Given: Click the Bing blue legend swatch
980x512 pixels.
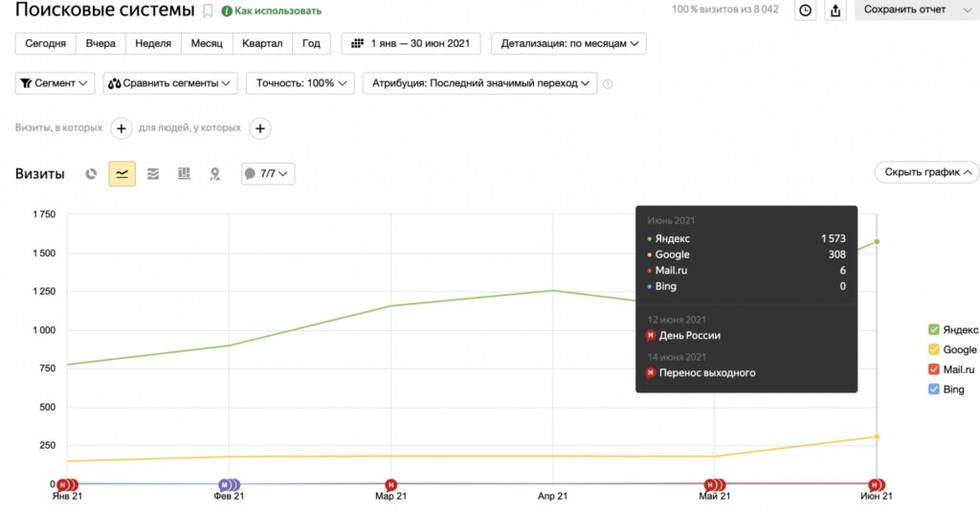Looking at the screenshot, I should pos(934,390).
